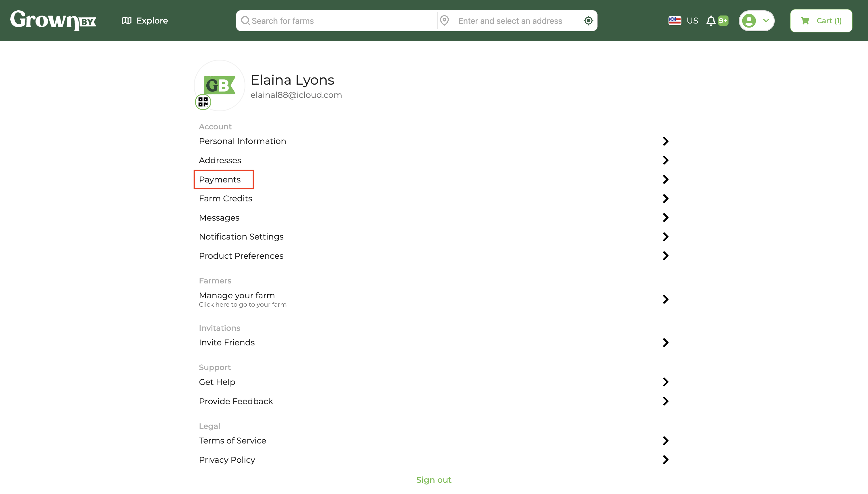This screenshot has height=494, width=868.
Task: Click chevron beside Notification Settings
Action: (665, 236)
